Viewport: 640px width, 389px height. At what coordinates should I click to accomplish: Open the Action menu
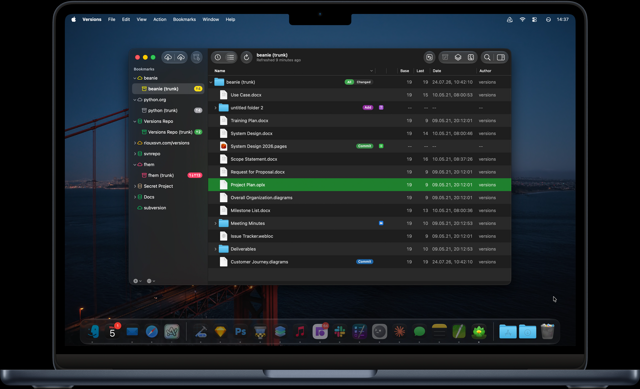[x=160, y=19]
